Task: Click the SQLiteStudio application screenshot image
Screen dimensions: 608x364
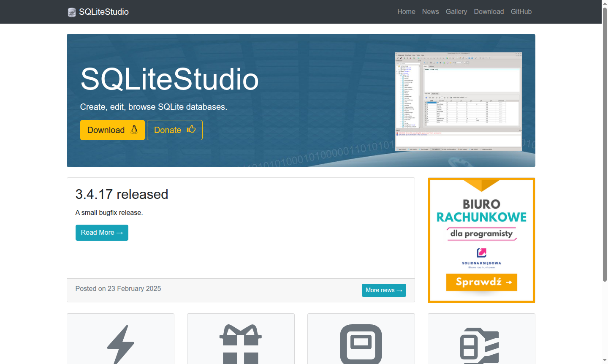Action: pos(459,101)
